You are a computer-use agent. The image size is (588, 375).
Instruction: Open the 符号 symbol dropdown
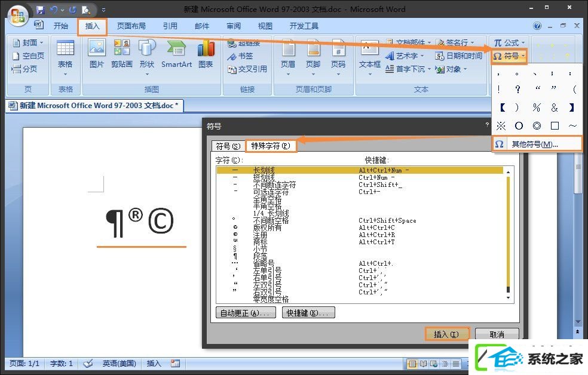tap(509, 56)
